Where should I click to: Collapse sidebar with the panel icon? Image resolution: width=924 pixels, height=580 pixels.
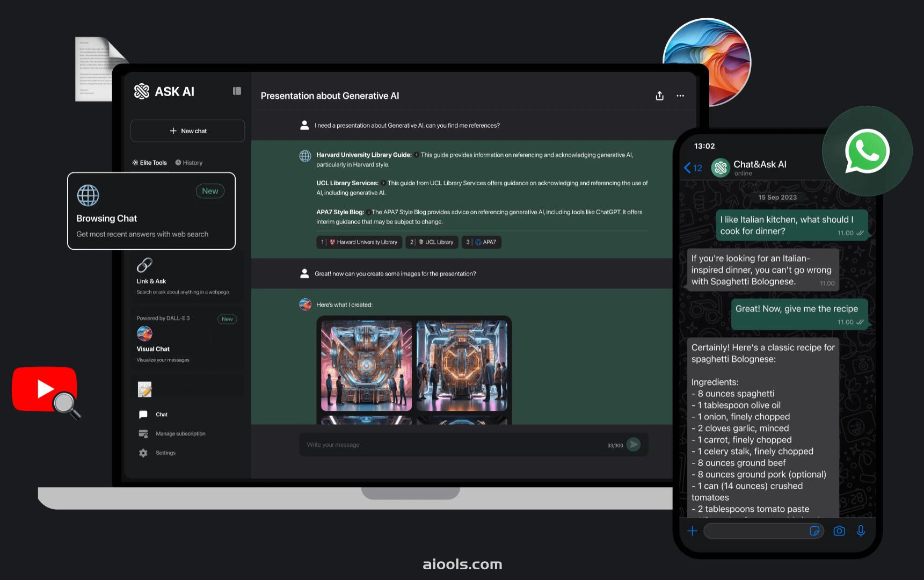pyautogui.click(x=237, y=91)
